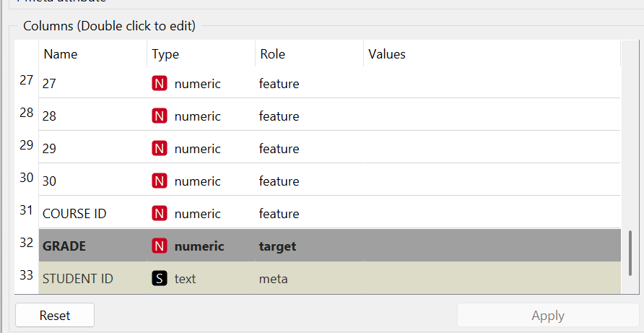This screenshot has height=333, width=644.
Task: Open the feature role cell for row 28
Action: [309, 116]
